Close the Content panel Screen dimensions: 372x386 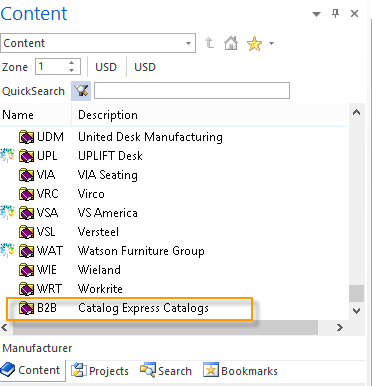click(354, 14)
